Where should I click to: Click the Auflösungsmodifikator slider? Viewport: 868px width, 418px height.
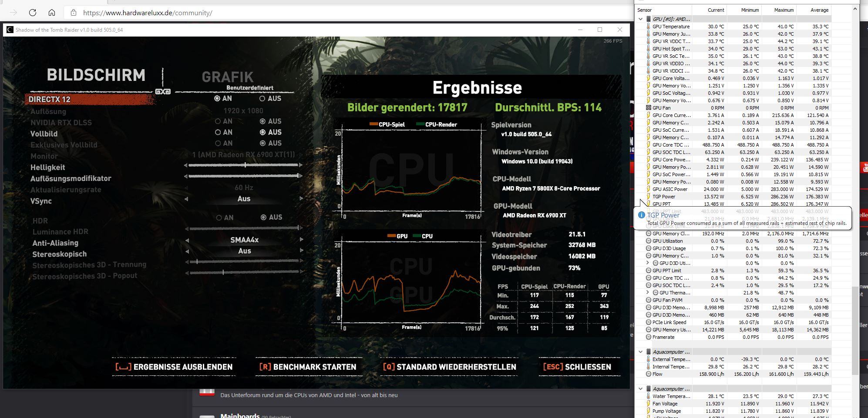point(243,176)
